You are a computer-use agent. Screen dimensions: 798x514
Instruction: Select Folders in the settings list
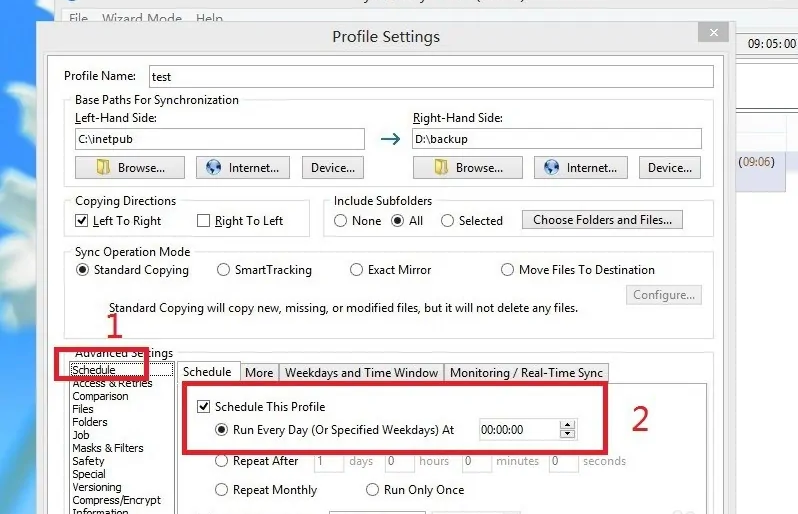pyautogui.click(x=90, y=422)
